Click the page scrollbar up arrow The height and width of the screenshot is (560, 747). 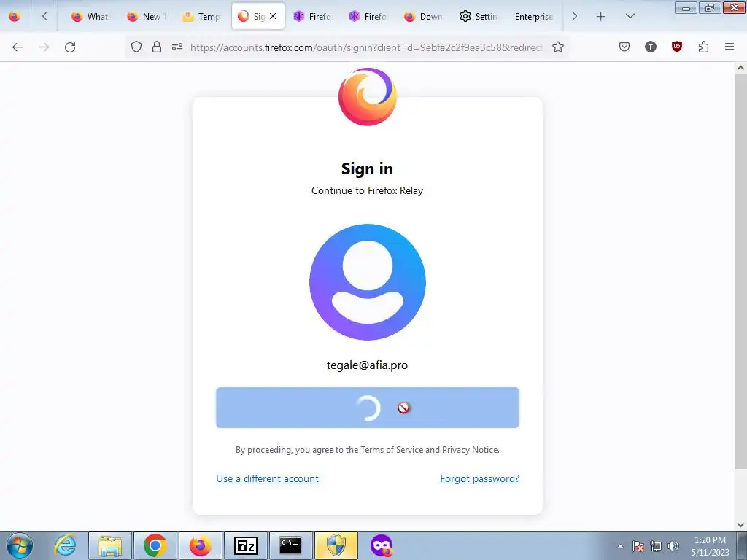(740, 68)
